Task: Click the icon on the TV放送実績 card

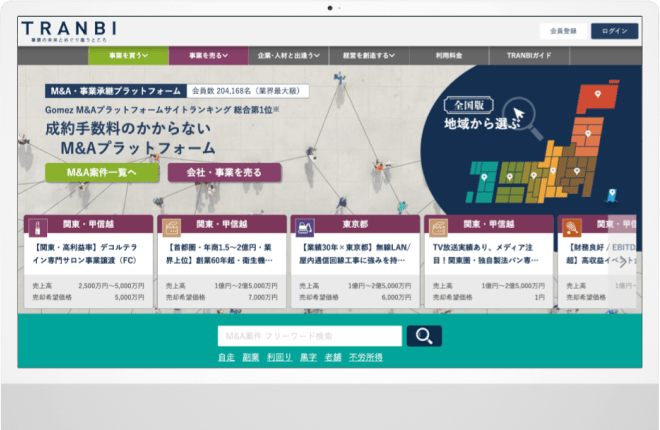Action: [x=439, y=226]
